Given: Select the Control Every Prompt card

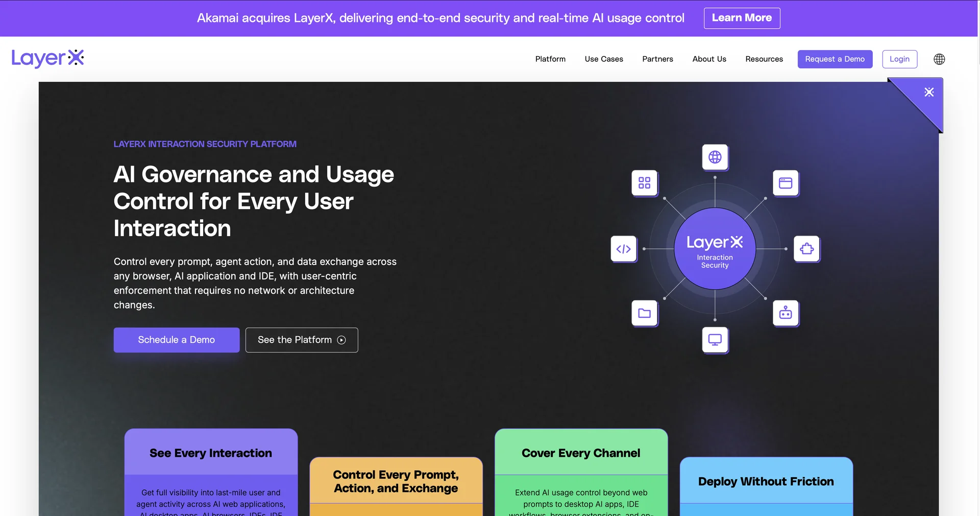Looking at the screenshot, I should tap(396, 486).
